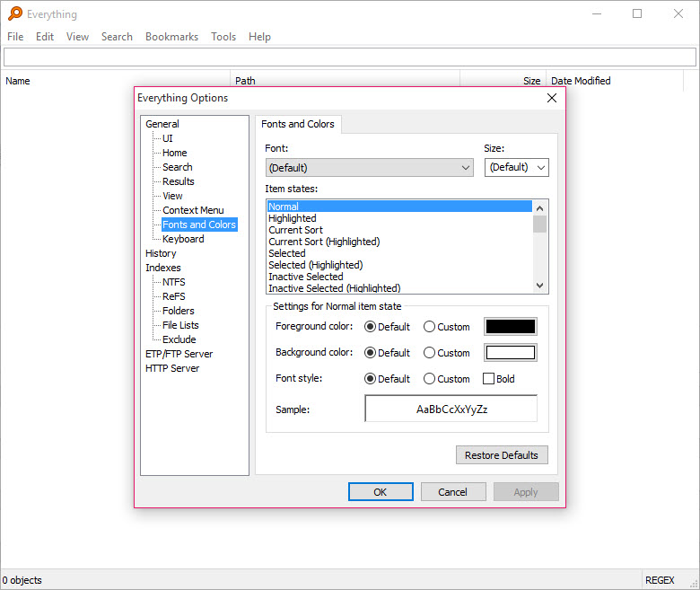Open the Tools menu
The image size is (700, 590).
[x=223, y=37]
